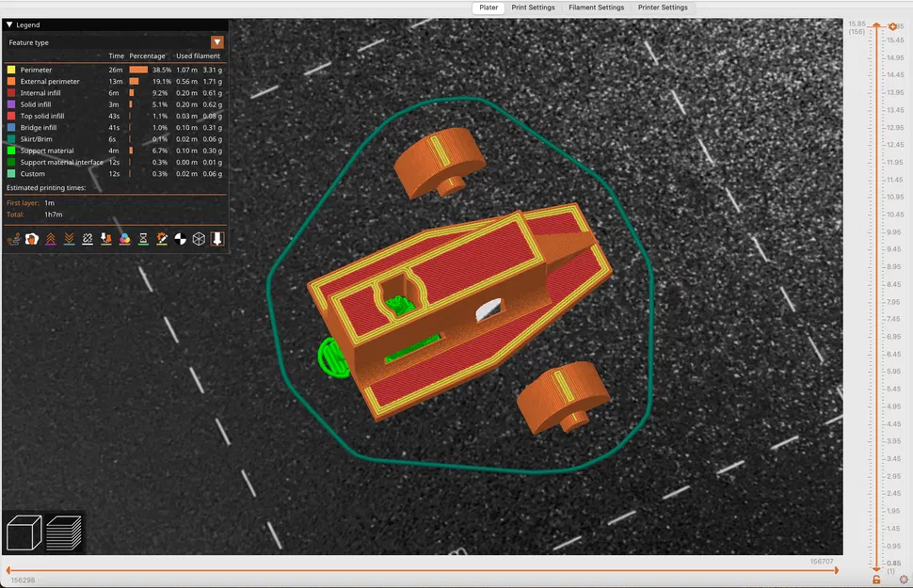Viewport: 913px width, 588px height.
Task: Toggle Support material row visibility
Action: [115, 151]
